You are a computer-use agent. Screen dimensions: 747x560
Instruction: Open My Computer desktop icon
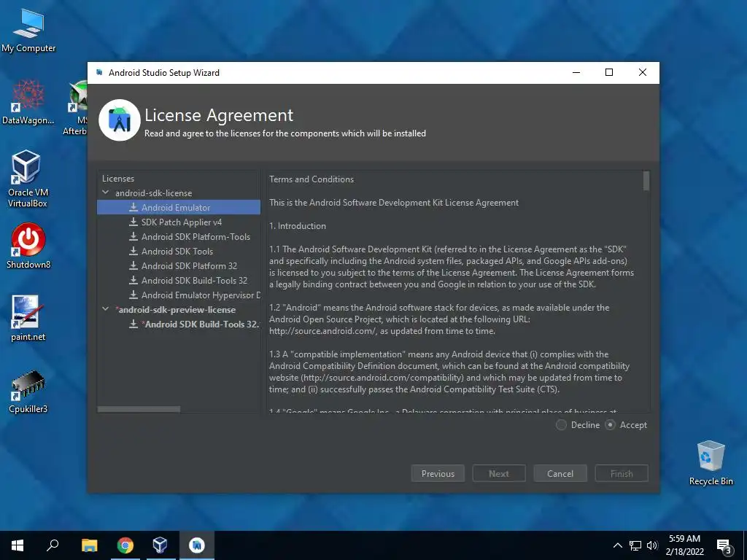pos(28,30)
